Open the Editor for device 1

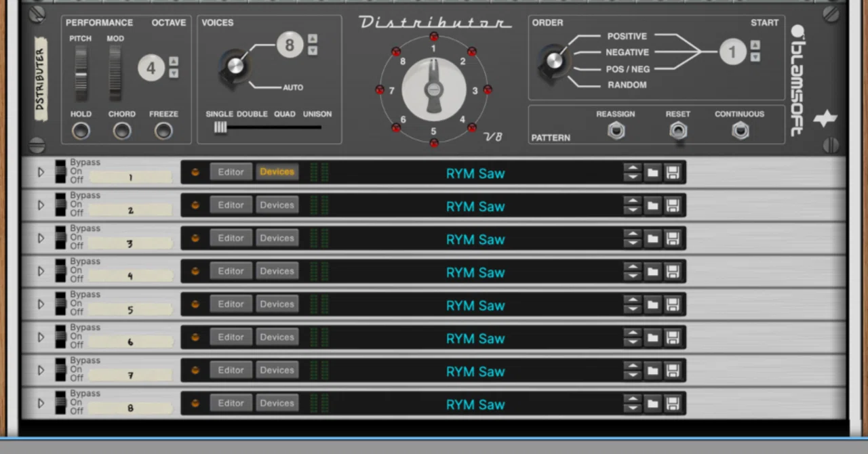[231, 172]
